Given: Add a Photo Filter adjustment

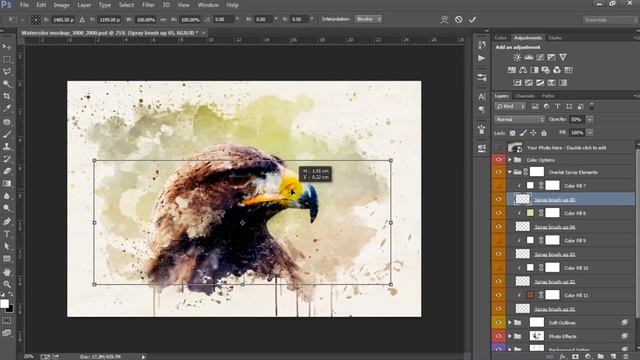Looking at the screenshot, I should [546, 70].
